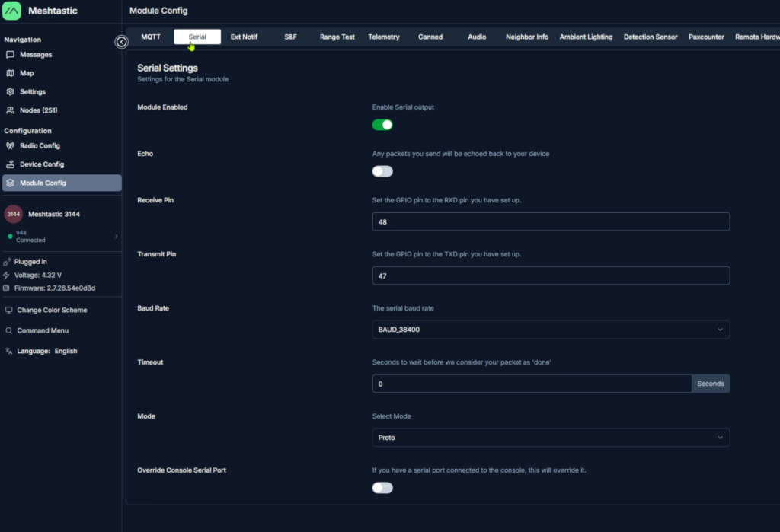Click the Command Menu search icon

(8, 330)
